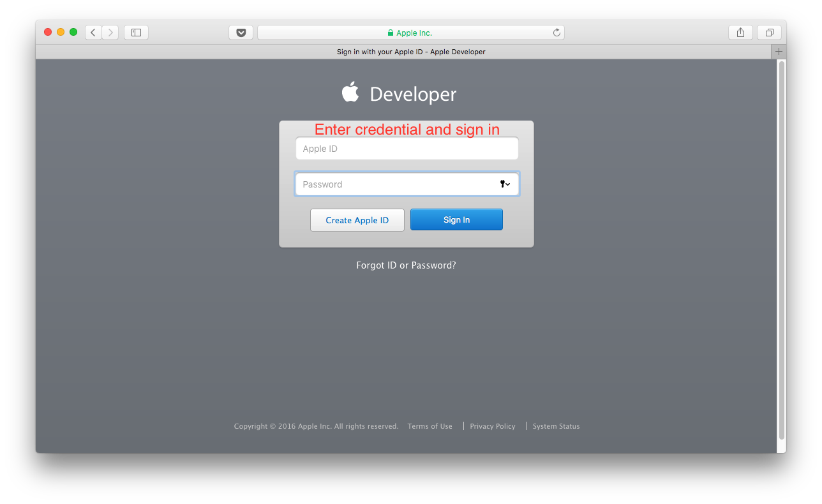822x504 pixels.
Task: Click the Apple Inc. address bar
Action: tap(411, 33)
